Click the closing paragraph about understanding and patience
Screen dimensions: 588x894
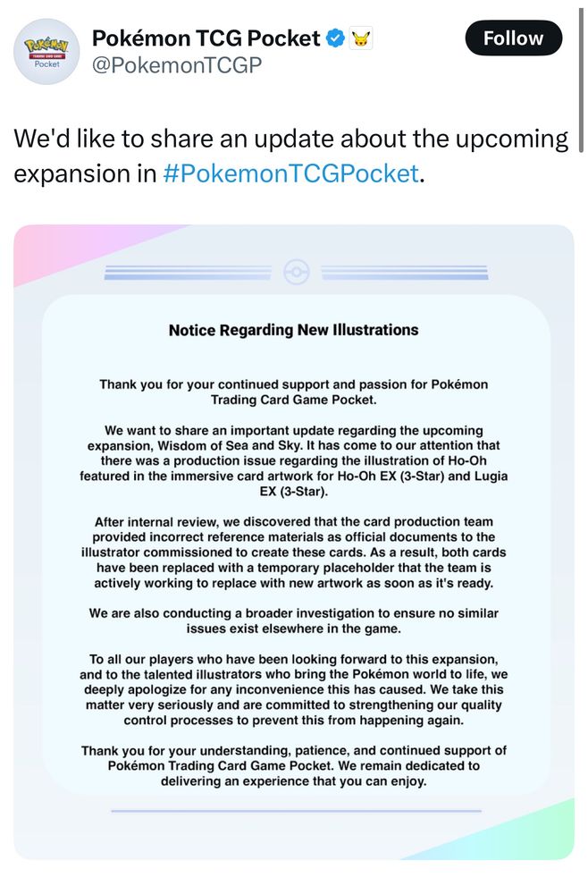293,766
